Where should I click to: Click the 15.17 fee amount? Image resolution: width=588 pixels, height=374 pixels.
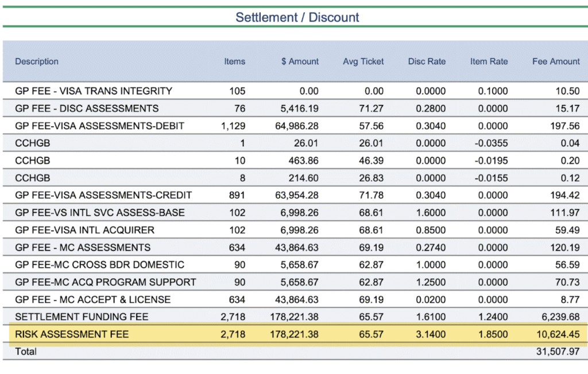tap(568, 108)
